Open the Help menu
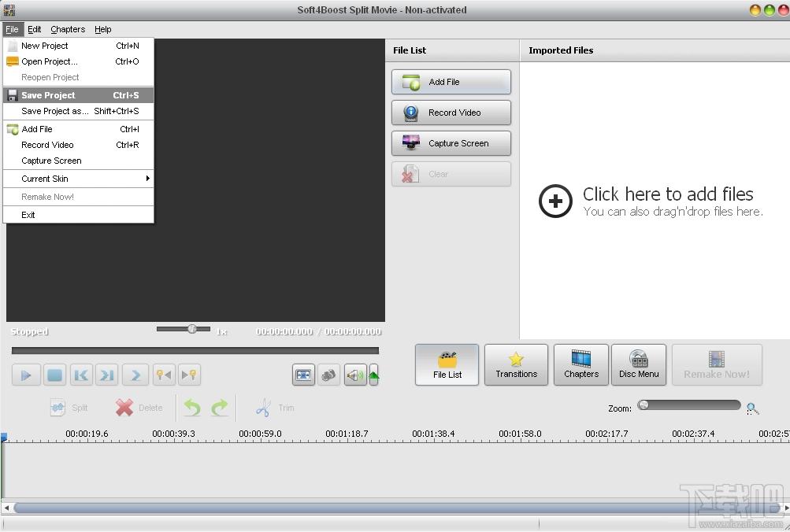790x532 pixels. coord(102,29)
